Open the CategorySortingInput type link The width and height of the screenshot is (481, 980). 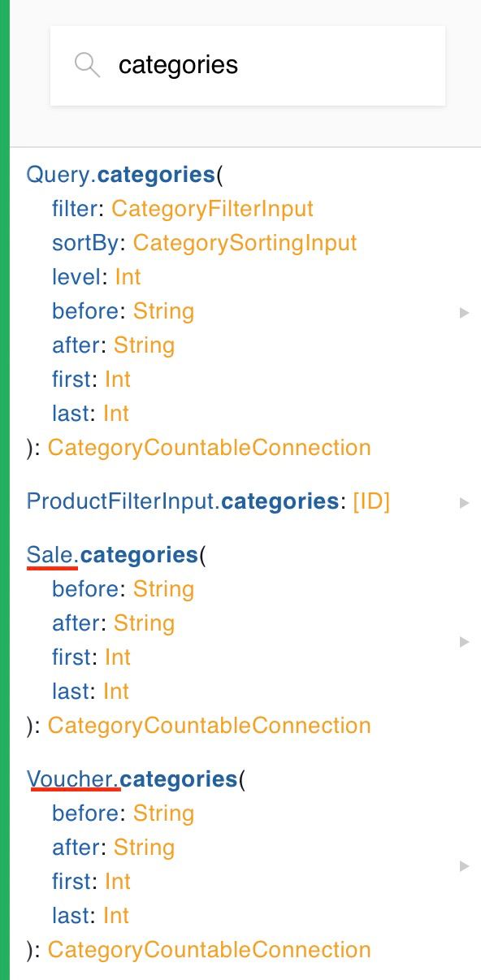[245, 243]
